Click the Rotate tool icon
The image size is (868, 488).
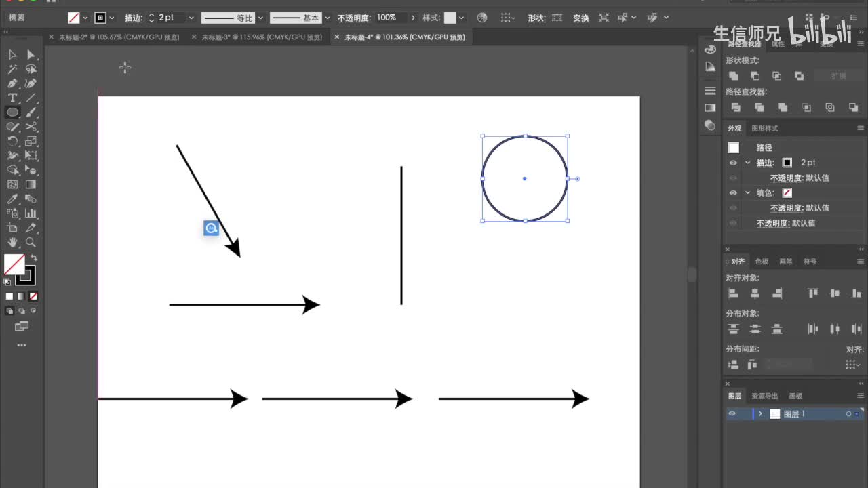point(12,141)
